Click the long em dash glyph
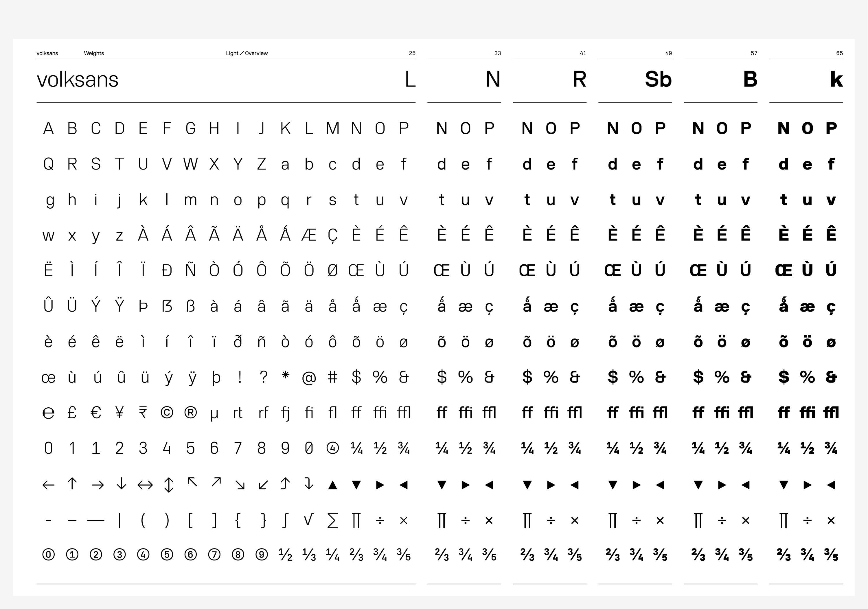This screenshot has height=609, width=868. (96, 521)
